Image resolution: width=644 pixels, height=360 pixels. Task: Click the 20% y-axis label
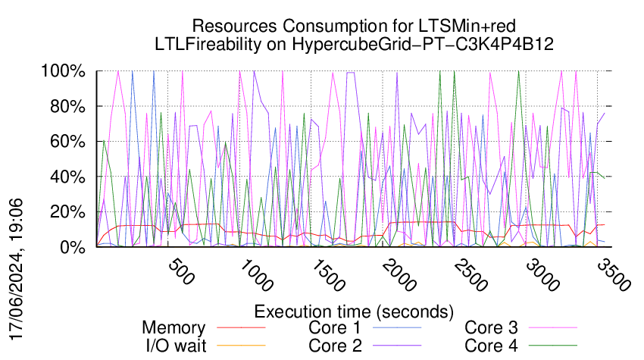click(67, 212)
